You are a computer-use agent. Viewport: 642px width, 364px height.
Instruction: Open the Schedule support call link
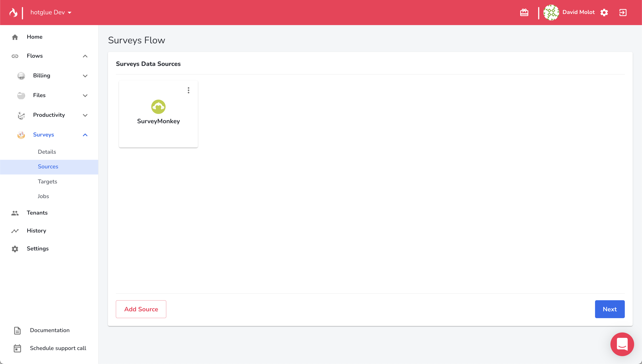point(58,348)
